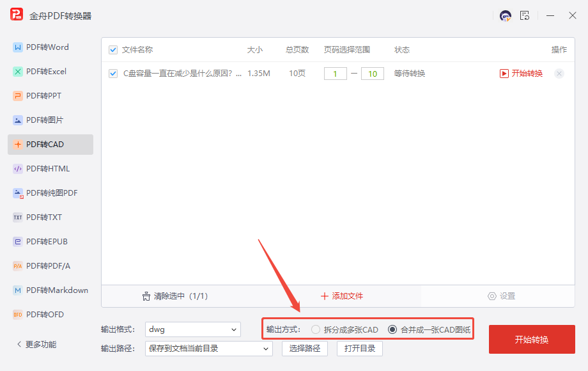The height and width of the screenshot is (371, 588).
Task: Click the play icon beside red 开始转换 link
Action: point(504,74)
